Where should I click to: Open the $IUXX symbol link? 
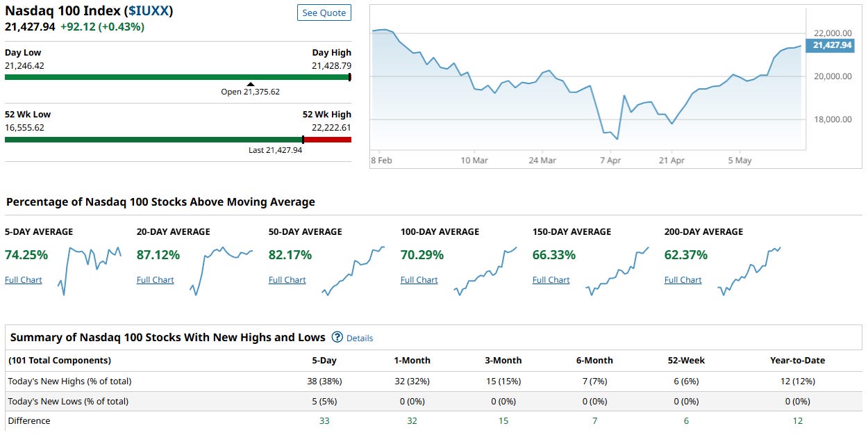pos(149,11)
